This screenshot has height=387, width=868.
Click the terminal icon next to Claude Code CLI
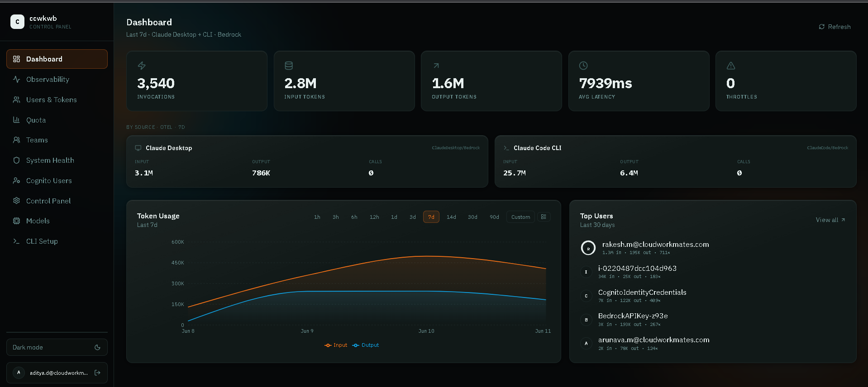pos(506,148)
